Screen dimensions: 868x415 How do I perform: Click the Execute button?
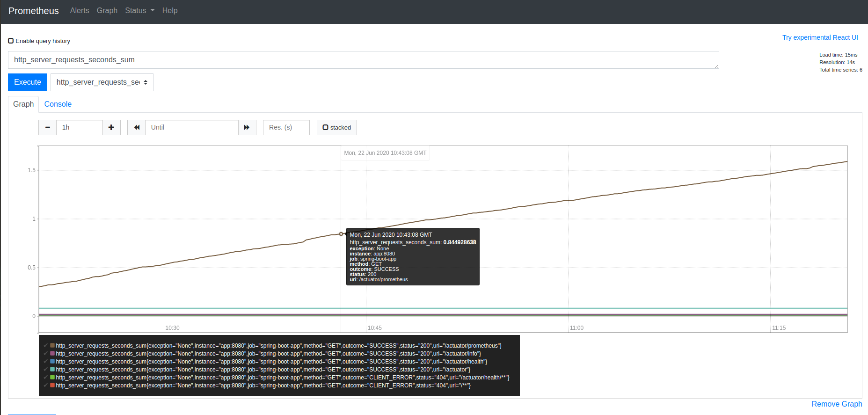click(28, 82)
